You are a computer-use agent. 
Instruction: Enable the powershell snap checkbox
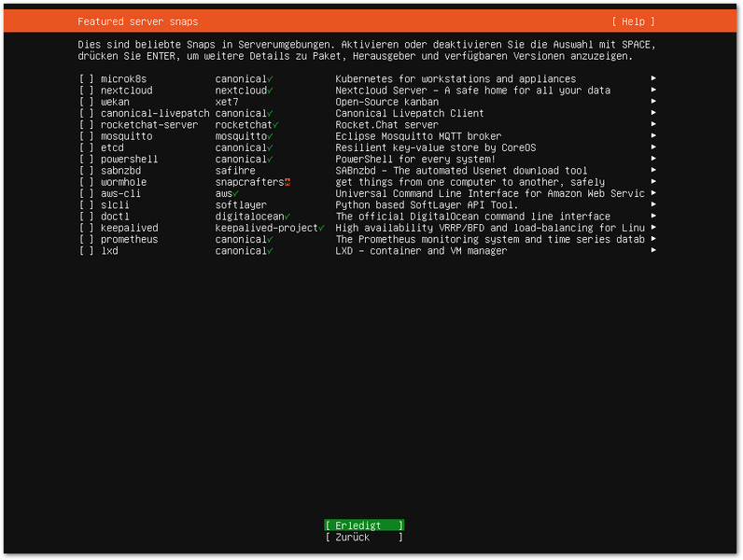click(x=87, y=159)
